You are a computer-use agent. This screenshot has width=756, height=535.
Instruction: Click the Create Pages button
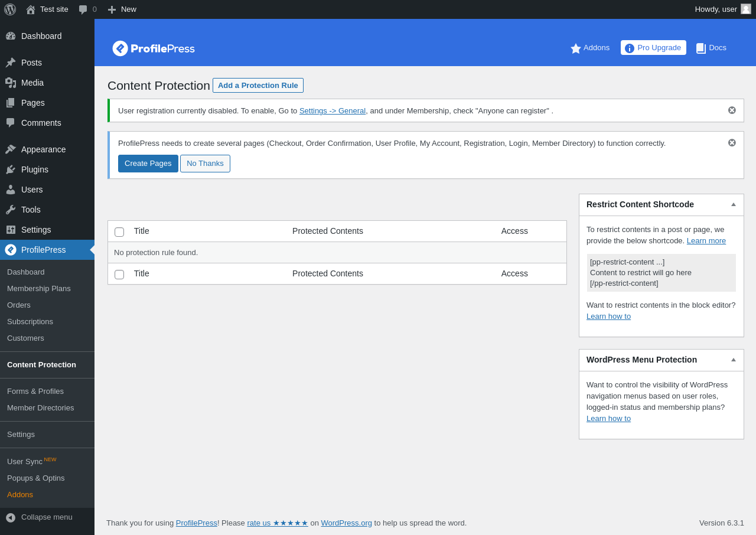click(x=148, y=164)
